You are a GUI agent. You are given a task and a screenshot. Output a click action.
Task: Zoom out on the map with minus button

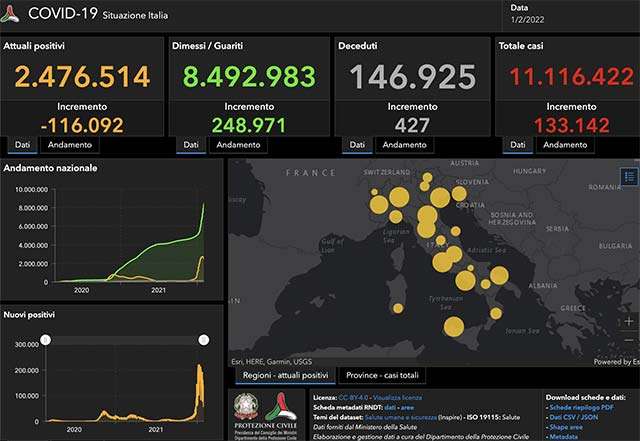(629, 341)
